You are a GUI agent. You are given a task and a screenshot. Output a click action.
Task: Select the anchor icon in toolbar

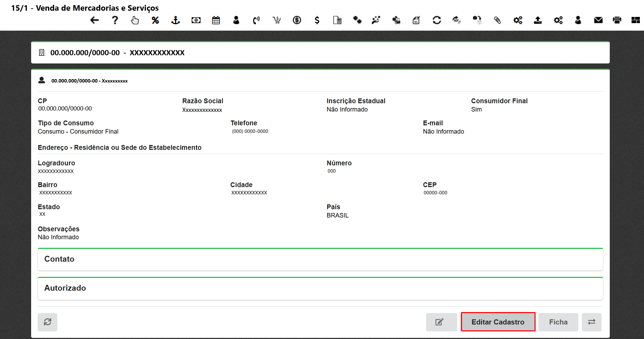176,20
